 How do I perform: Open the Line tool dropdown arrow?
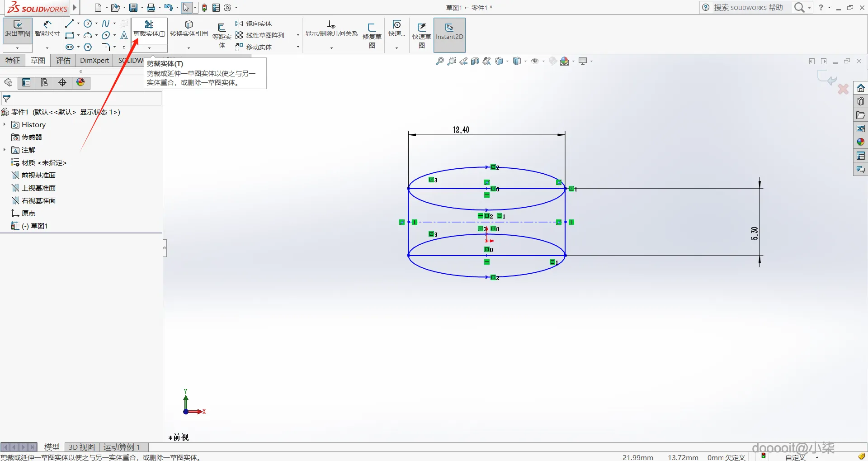(x=79, y=24)
